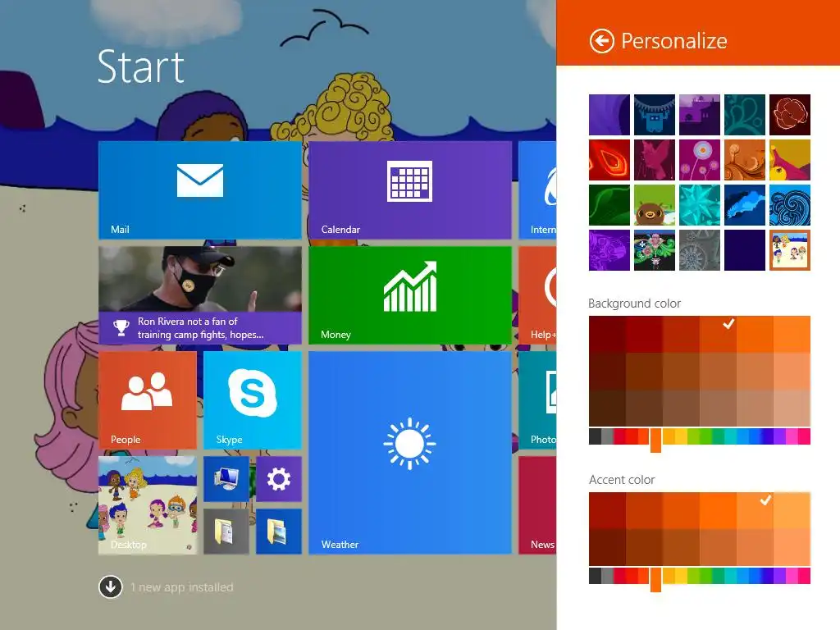
Task: Choose the blue waves background pattern
Action: point(790,205)
